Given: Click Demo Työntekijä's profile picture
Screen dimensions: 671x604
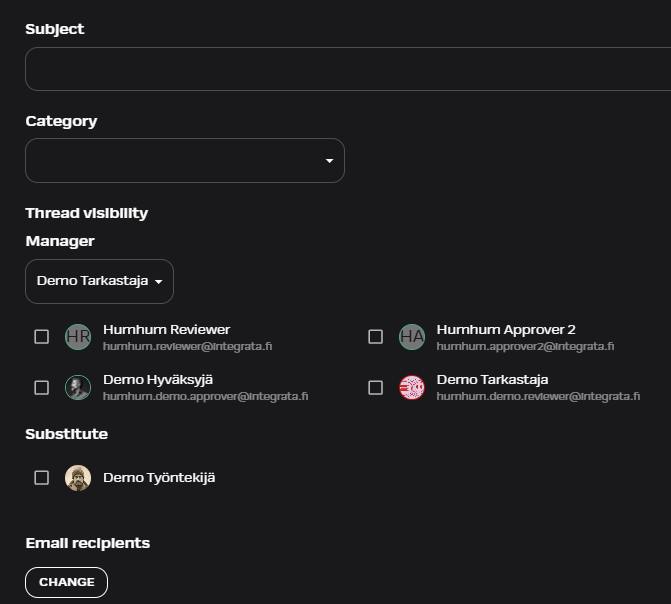Looking at the screenshot, I should click(78, 478).
